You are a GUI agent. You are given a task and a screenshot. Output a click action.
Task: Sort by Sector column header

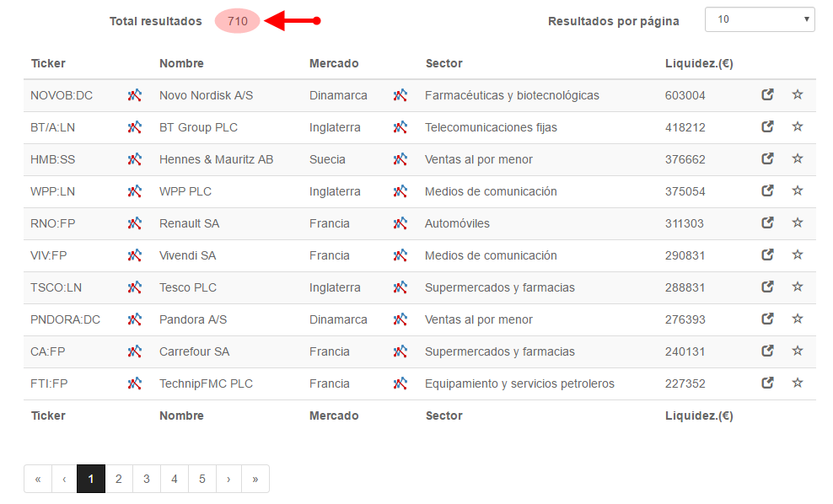(443, 63)
